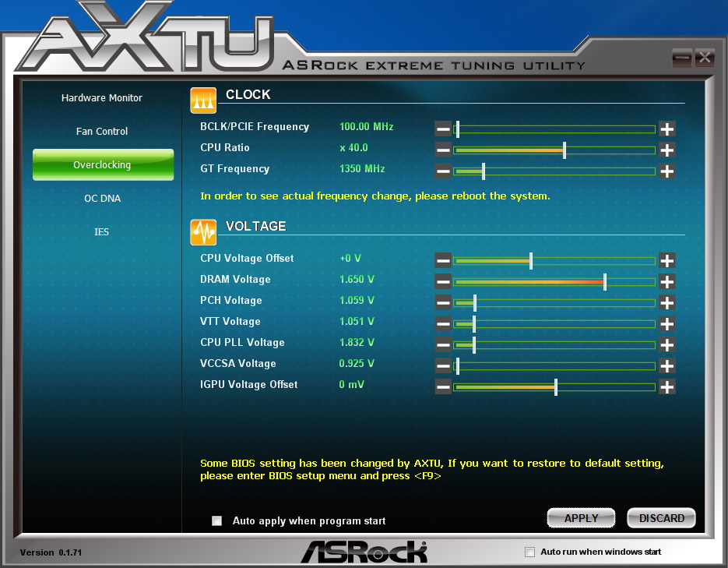Increase DRAM Voltage with plus button
Viewport: 728px width, 568px height.
(x=666, y=281)
